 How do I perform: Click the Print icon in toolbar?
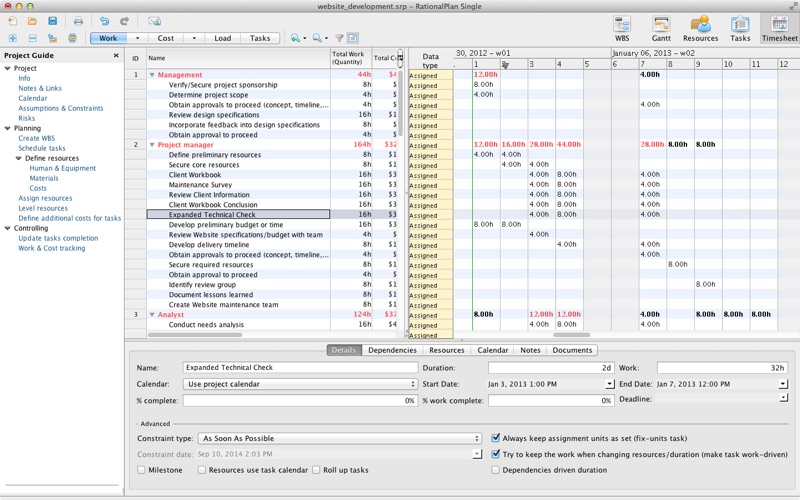point(78,20)
